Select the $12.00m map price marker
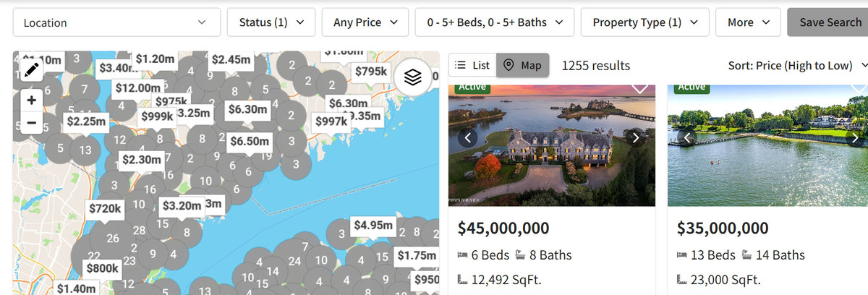Image resolution: width=868 pixels, height=295 pixels. (x=137, y=87)
